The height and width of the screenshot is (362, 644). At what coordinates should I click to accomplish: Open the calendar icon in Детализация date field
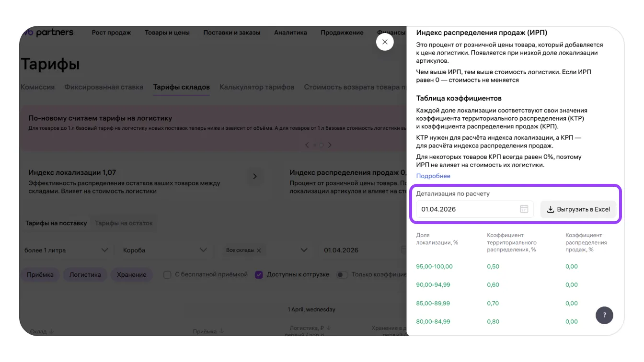pos(524,209)
